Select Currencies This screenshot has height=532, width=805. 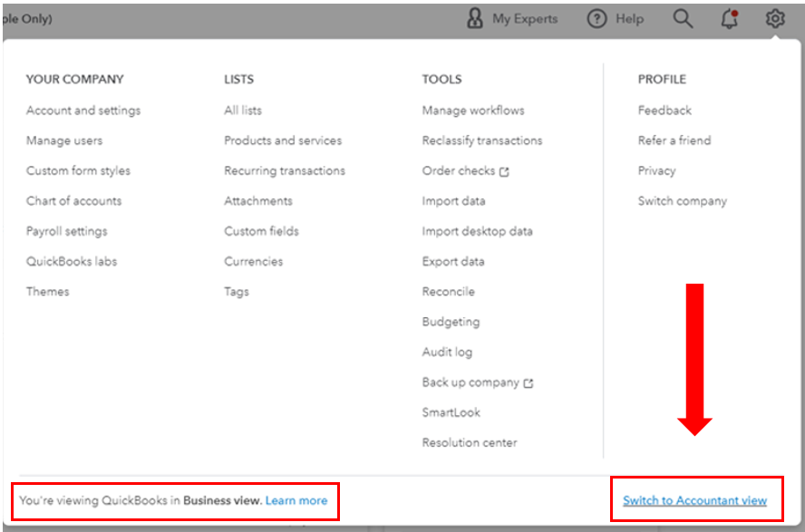click(x=253, y=262)
